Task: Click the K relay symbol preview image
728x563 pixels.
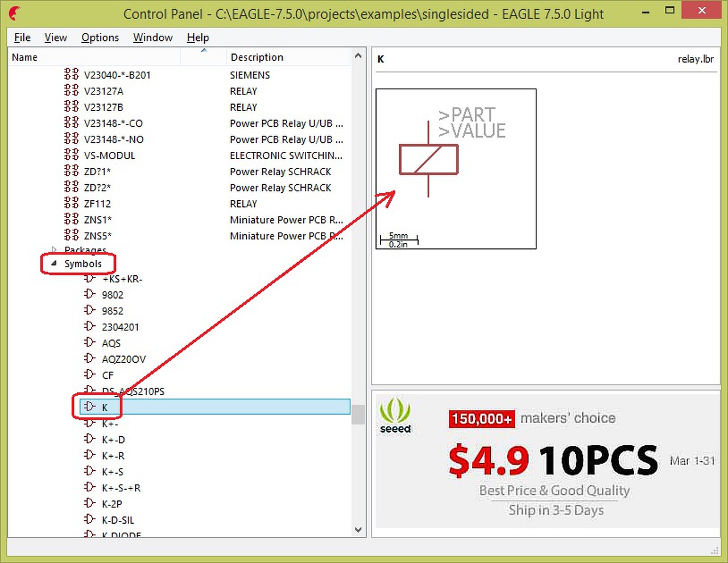Action: coord(456,169)
